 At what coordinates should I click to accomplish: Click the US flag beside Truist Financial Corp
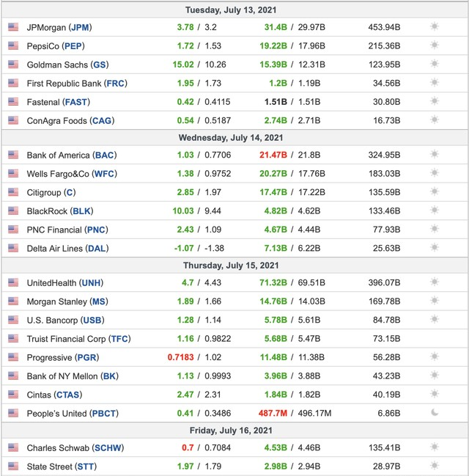(13, 339)
